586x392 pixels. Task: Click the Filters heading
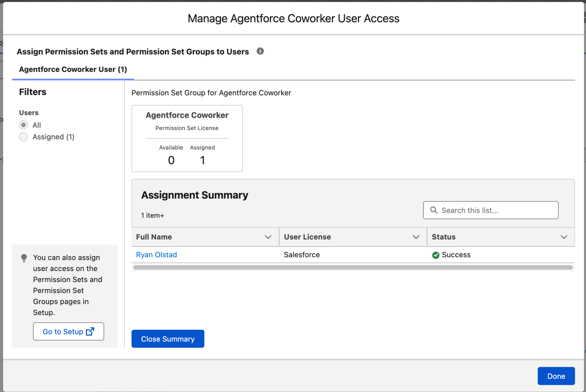click(33, 92)
